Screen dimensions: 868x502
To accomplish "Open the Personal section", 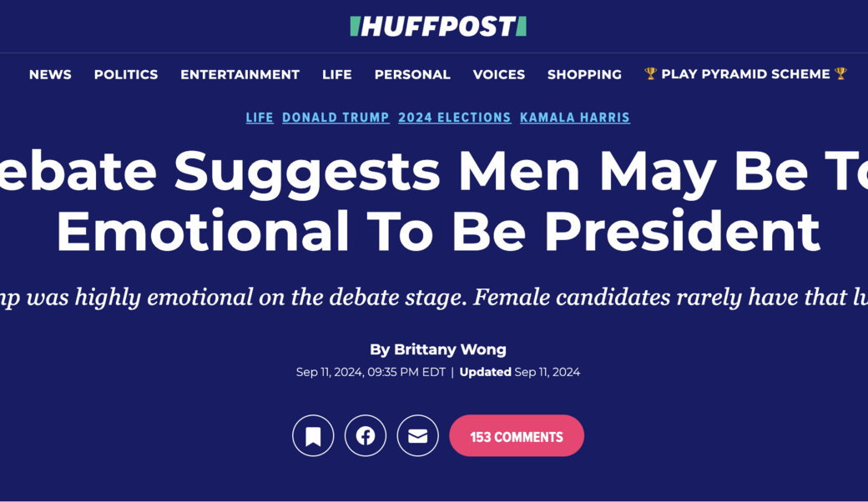I will tap(412, 74).
